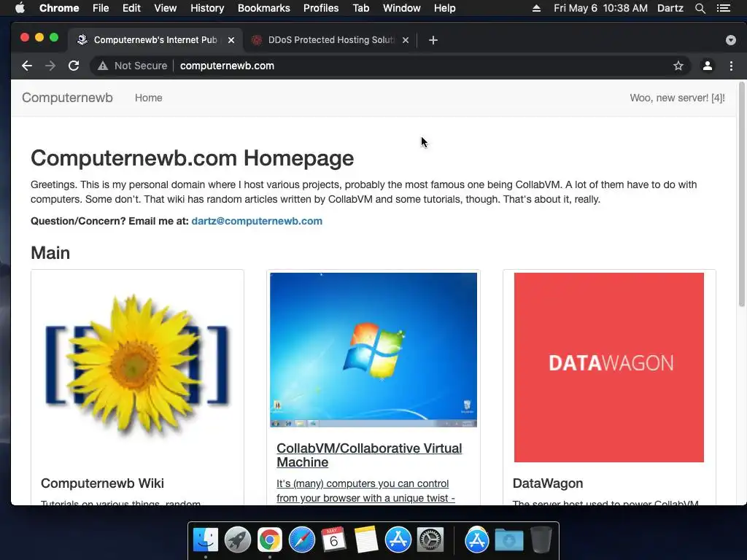
Task: Open the Downloads folder in the dock
Action: coord(508,540)
